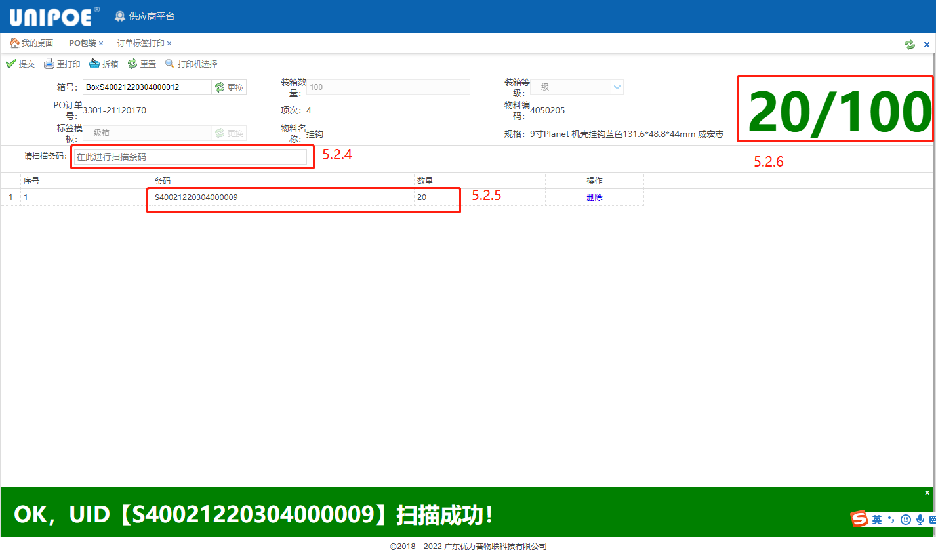Click the unpack box icon in toolbar
The width and height of the screenshot is (936, 557).
94,64
